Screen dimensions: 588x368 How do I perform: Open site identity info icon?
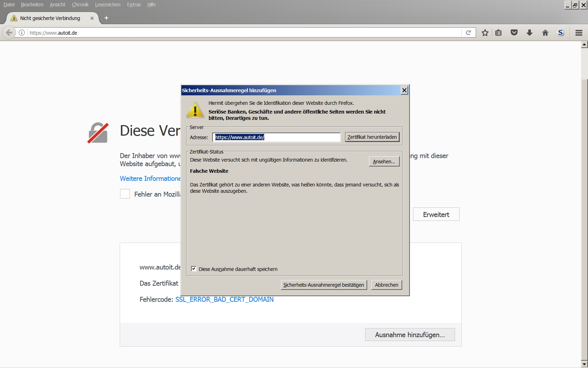click(x=22, y=33)
